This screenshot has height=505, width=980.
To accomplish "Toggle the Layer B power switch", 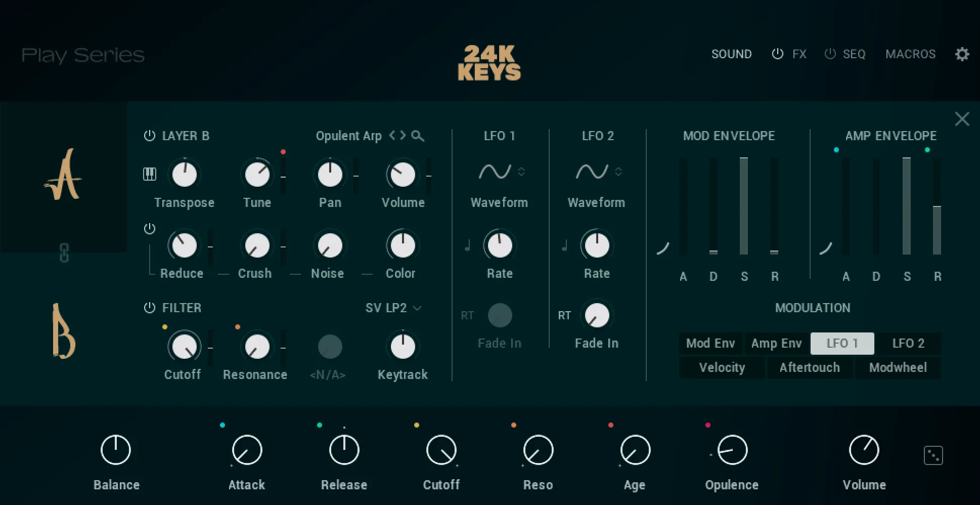I will (x=149, y=136).
